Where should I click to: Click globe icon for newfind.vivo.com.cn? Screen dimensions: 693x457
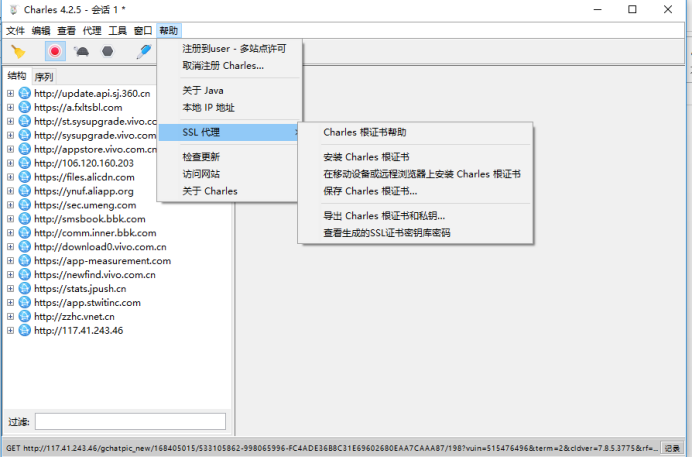pyautogui.click(x=25, y=274)
